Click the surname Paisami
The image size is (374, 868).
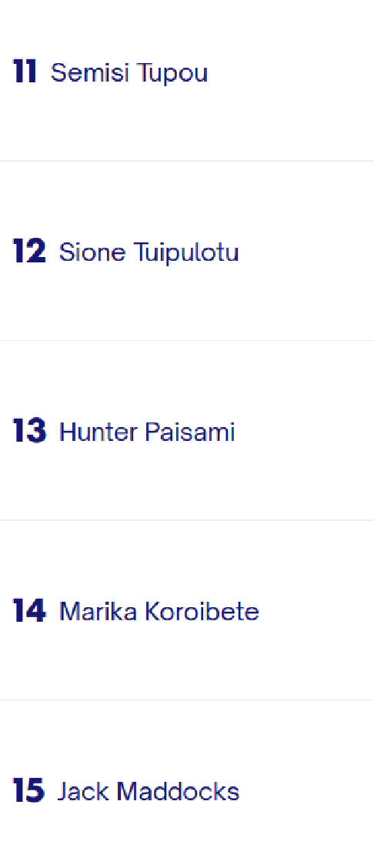190,432
